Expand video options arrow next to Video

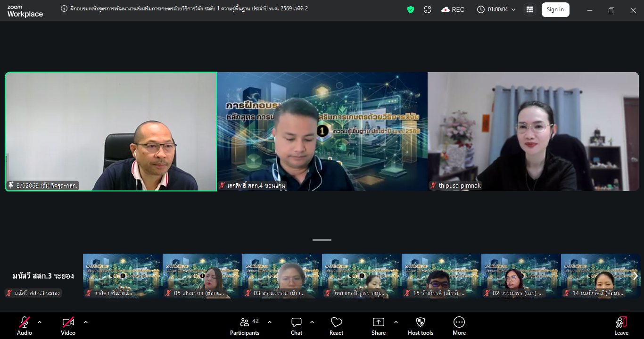[x=85, y=322]
